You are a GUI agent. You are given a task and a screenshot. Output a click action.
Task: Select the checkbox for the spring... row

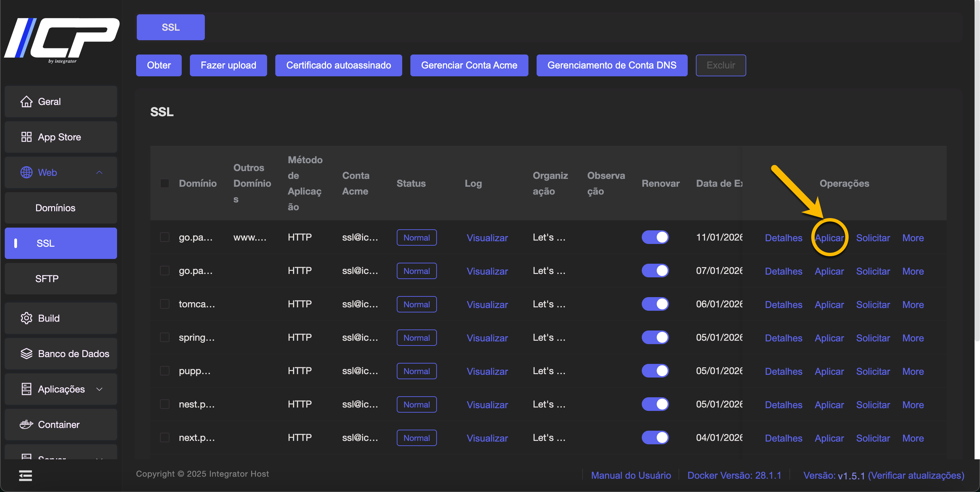pos(165,337)
